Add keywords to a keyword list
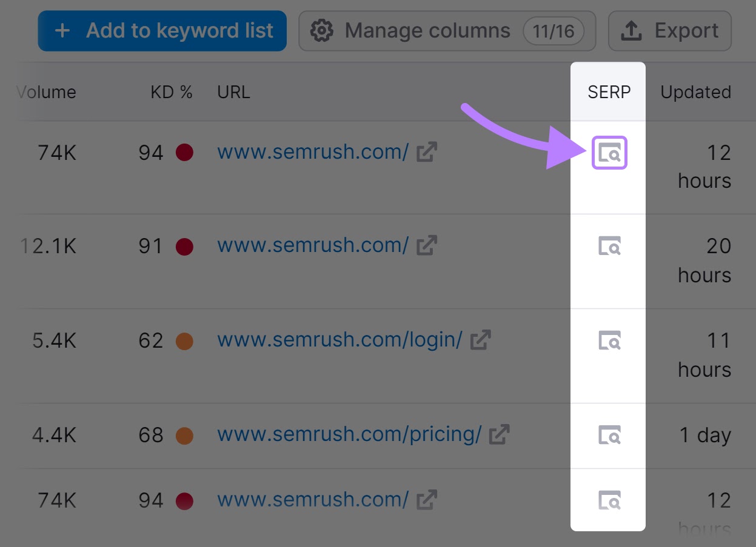This screenshot has width=756, height=547. coord(162,30)
